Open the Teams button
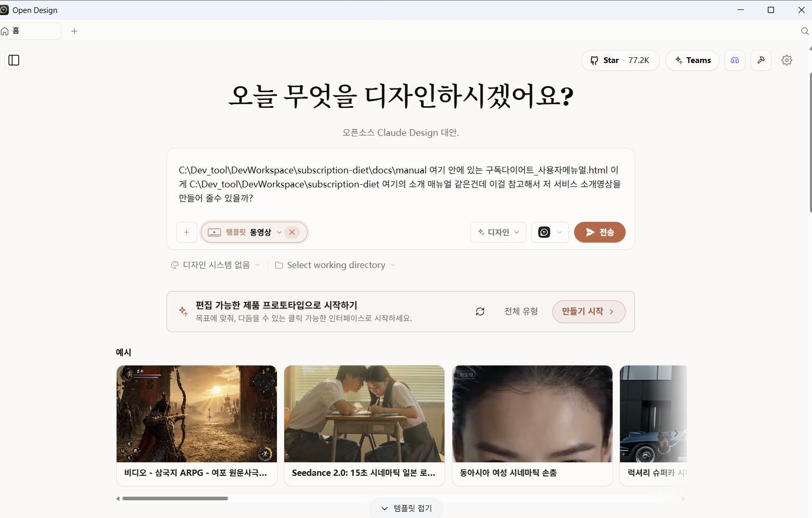Image resolution: width=812 pixels, height=518 pixels. coord(692,60)
